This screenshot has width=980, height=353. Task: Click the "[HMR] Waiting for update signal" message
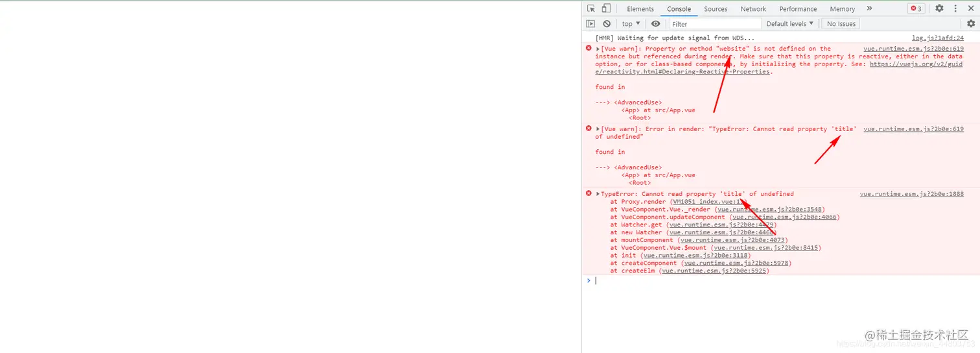click(675, 38)
